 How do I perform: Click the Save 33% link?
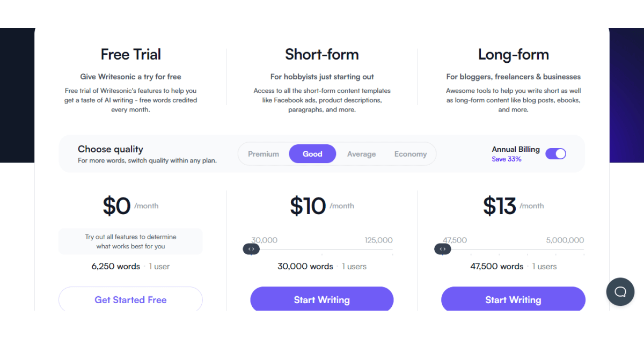[506, 159]
